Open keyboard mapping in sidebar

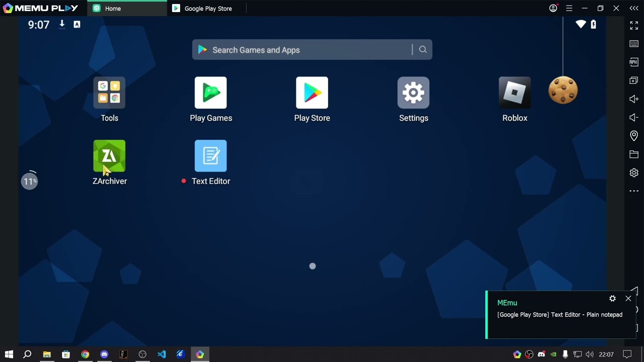[634, 44]
